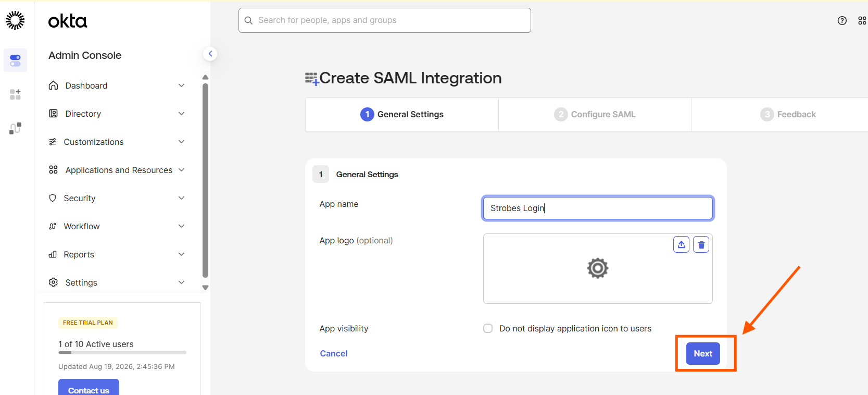This screenshot has width=868, height=395.
Task: Click the Directory address-book icon
Action: [x=53, y=114]
